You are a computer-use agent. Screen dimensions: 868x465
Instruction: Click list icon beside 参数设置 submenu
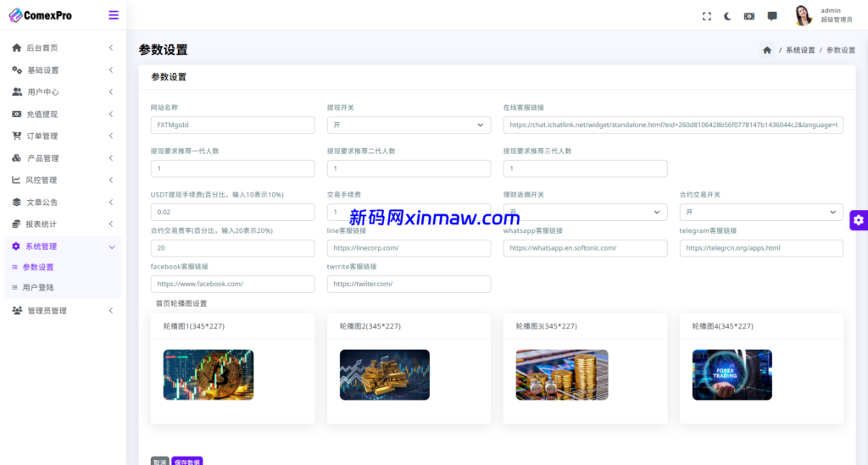click(14, 267)
